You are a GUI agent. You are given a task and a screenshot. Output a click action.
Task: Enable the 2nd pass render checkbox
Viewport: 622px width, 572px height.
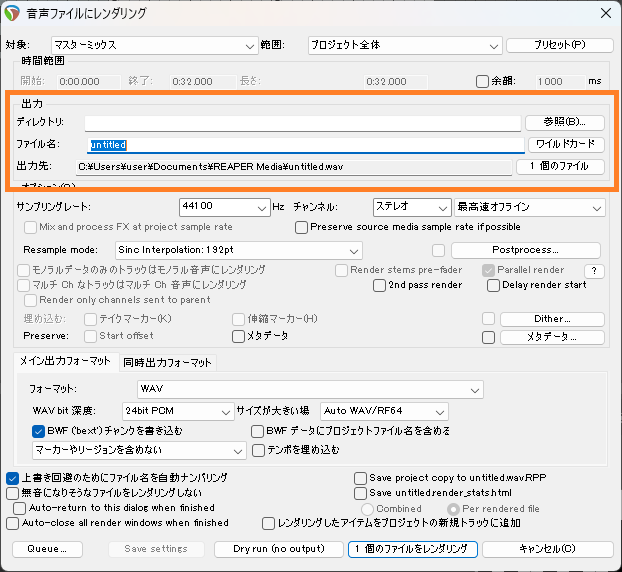pos(380,285)
